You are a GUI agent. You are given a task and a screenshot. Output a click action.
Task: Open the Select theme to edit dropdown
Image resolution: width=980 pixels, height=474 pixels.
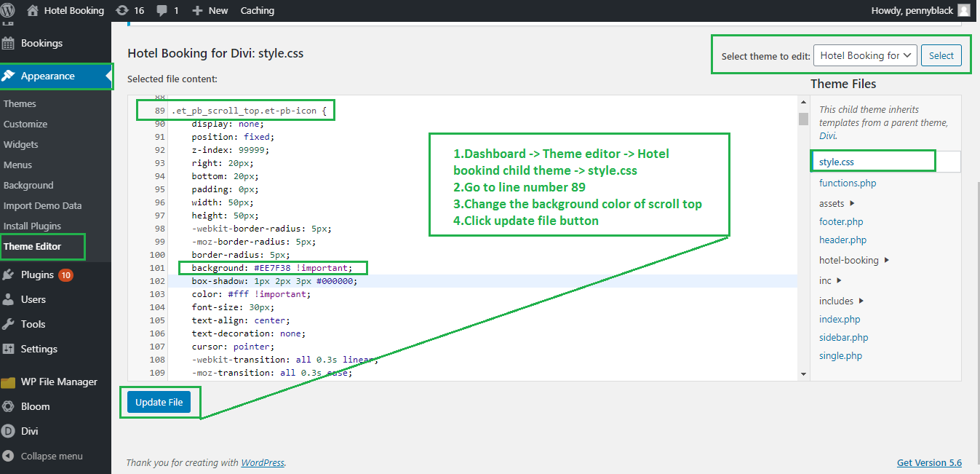(866, 55)
